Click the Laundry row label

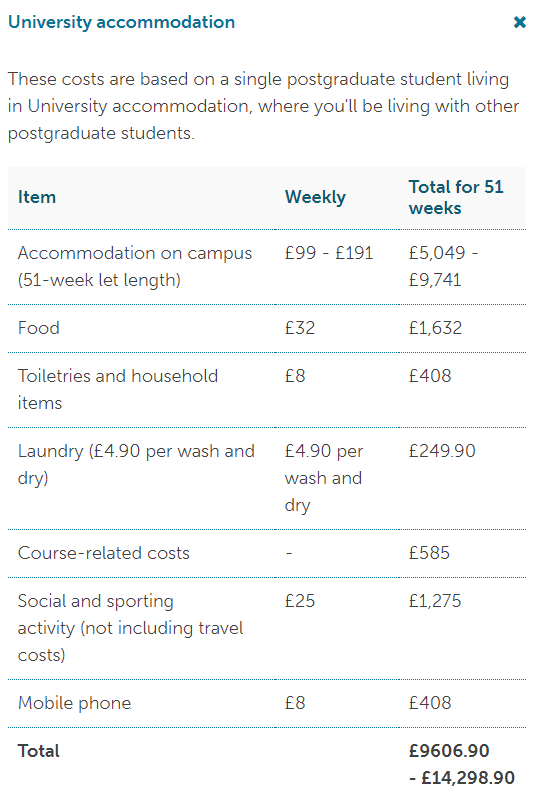(x=136, y=464)
